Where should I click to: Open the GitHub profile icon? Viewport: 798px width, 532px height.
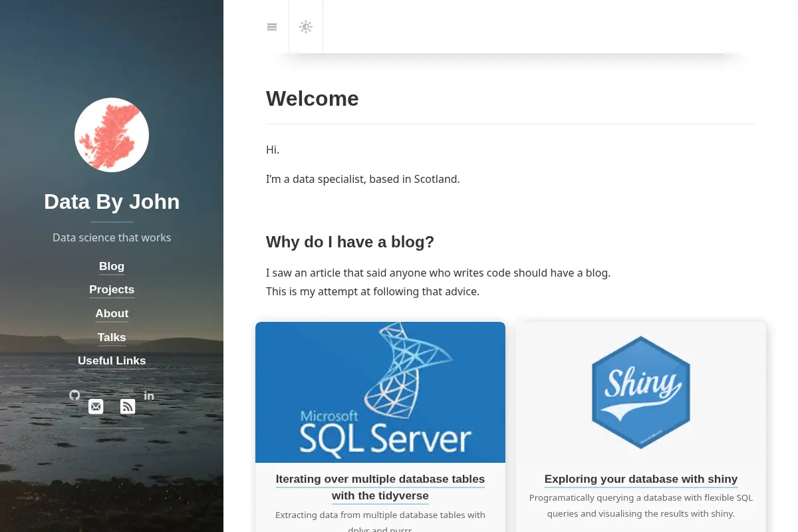[x=74, y=395]
